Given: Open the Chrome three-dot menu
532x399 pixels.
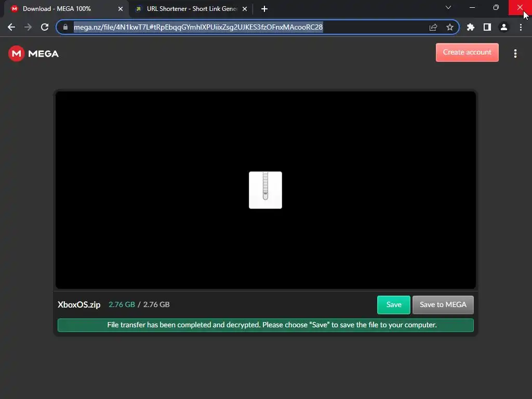Looking at the screenshot, I should tap(521, 27).
